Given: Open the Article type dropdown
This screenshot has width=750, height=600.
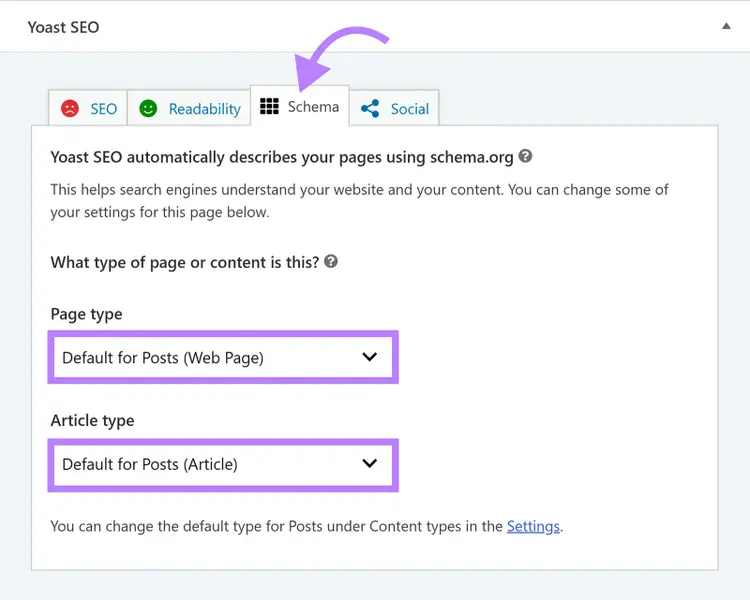Looking at the screenshot, I should click(x=223, y=464).
